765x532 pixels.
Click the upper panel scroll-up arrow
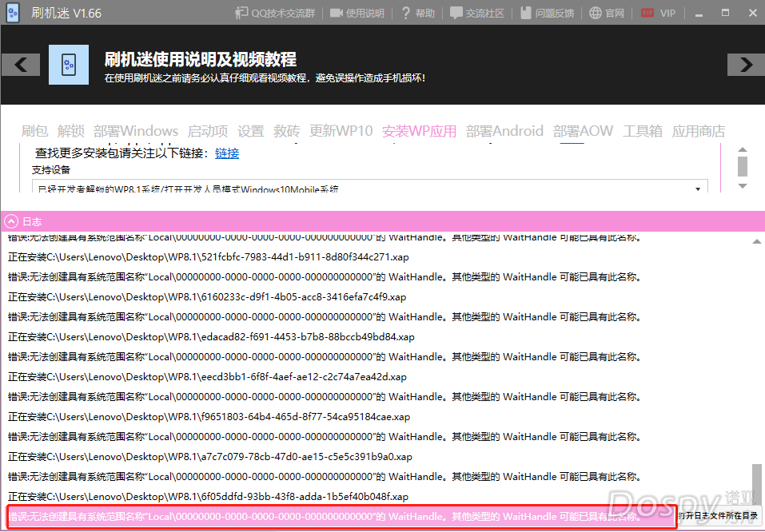(743, 149)
